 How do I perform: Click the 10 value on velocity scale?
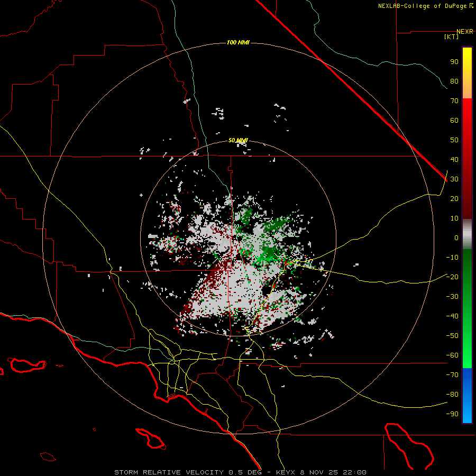(454, 218)
